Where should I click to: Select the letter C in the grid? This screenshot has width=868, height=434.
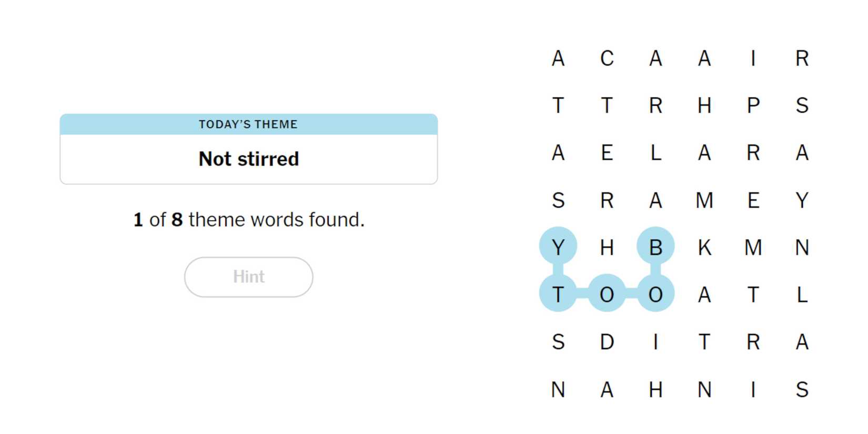point(607,58)
